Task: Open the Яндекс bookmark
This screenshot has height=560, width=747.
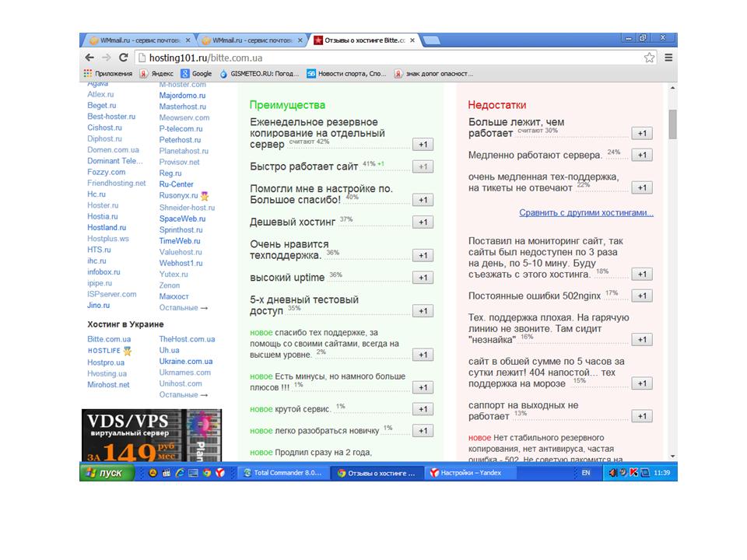Action: tap(156, 73)
